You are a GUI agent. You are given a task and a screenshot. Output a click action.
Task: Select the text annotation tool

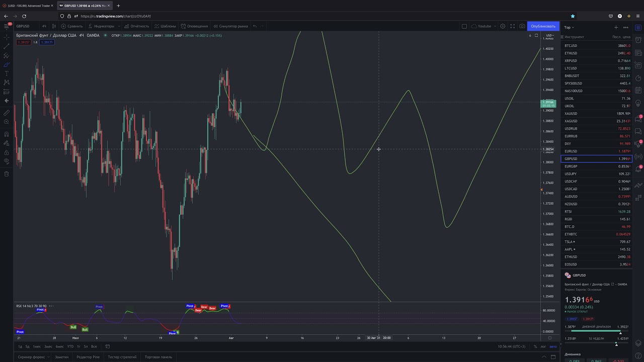[7, 73]
